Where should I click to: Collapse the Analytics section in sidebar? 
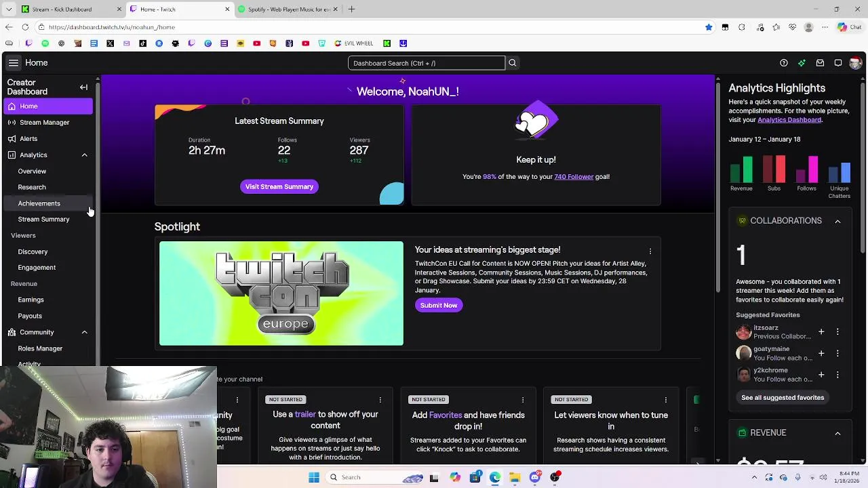(85, 155)
